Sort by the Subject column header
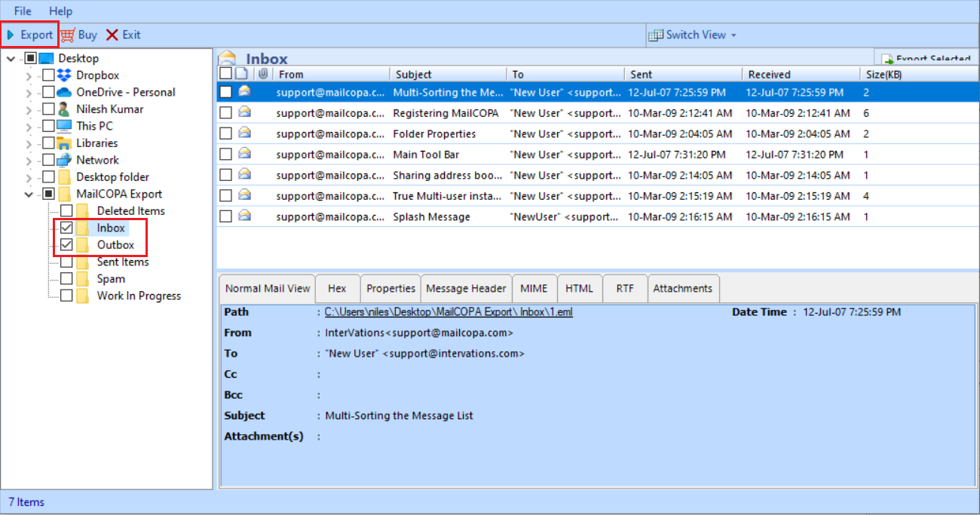This screenshot has width=980, height=515. pos(448,74)
